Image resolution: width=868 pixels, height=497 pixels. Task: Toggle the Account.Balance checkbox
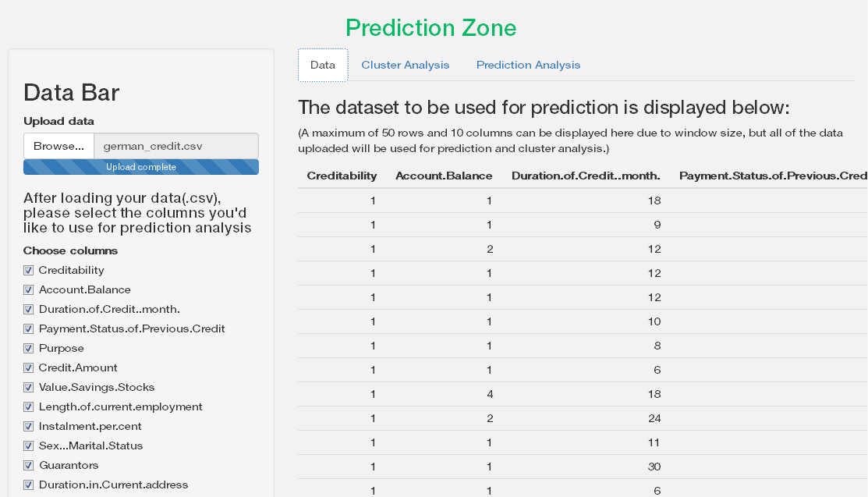click(x=29, y=290)
